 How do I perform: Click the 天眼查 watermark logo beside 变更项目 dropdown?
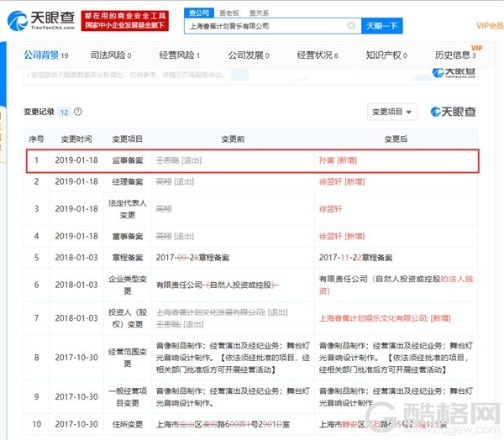point(454,112)
